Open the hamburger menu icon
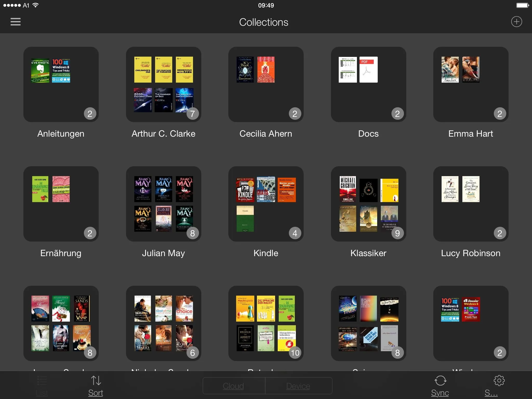This screenshot has width=532, height=399. pos(16,22)
